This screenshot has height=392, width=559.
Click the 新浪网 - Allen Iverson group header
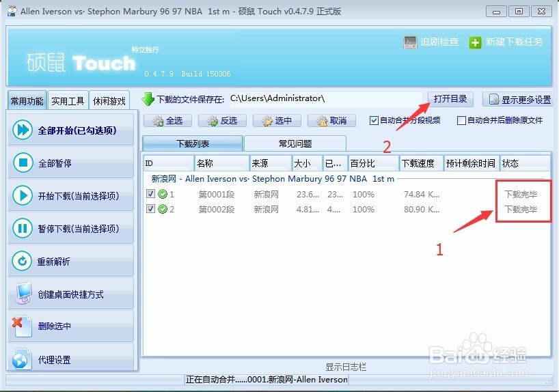[273, 179]
